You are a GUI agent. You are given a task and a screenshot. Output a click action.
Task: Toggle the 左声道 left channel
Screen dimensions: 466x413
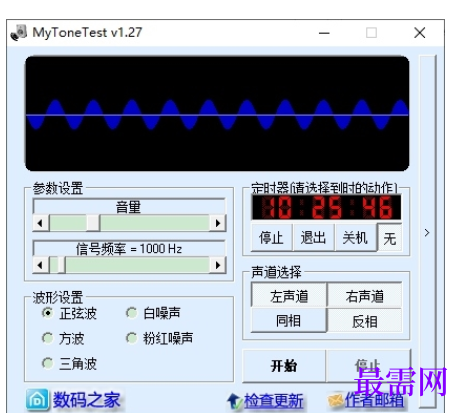coord(289,296)
